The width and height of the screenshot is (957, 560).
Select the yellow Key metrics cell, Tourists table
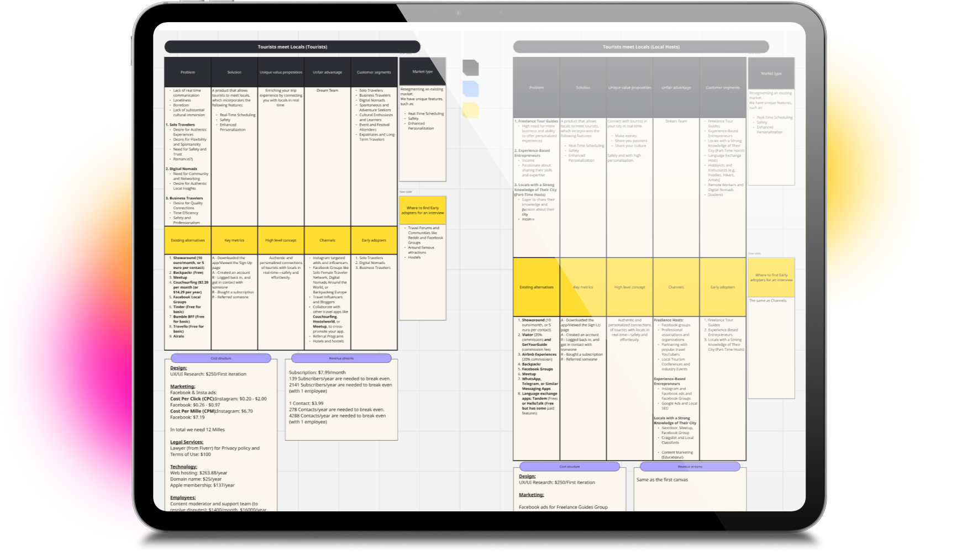coord(234,240)
